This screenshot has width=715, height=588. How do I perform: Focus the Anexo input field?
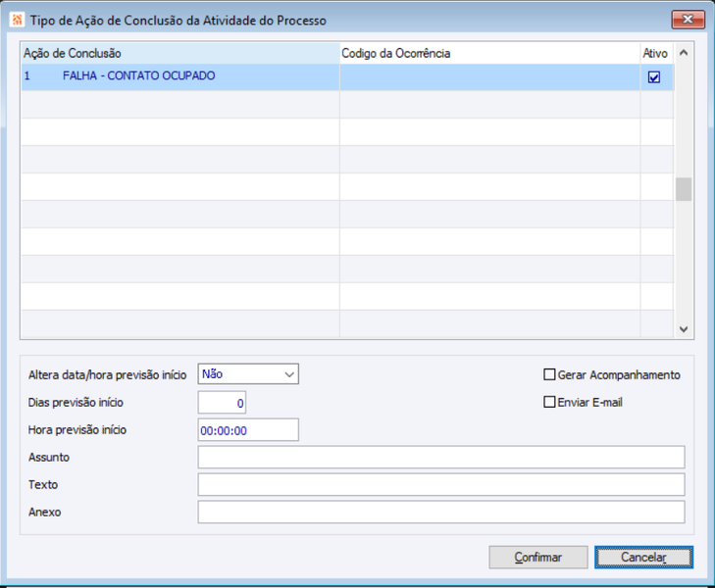tap(441, 512)
